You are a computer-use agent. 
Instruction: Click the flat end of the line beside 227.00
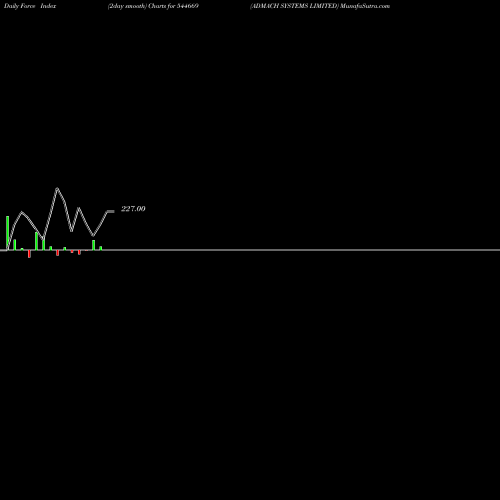pos(111,211)
